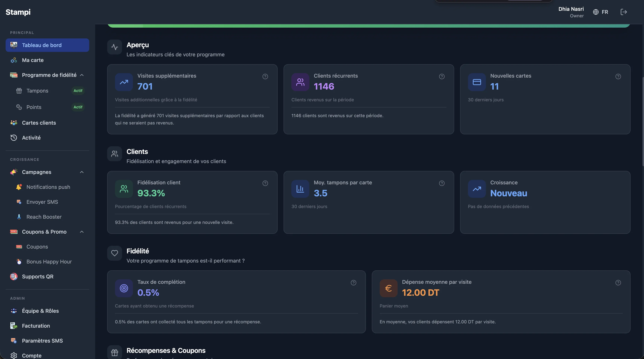
Task: Click help icon on Clients récurrents card
Action: pos(442,77)
